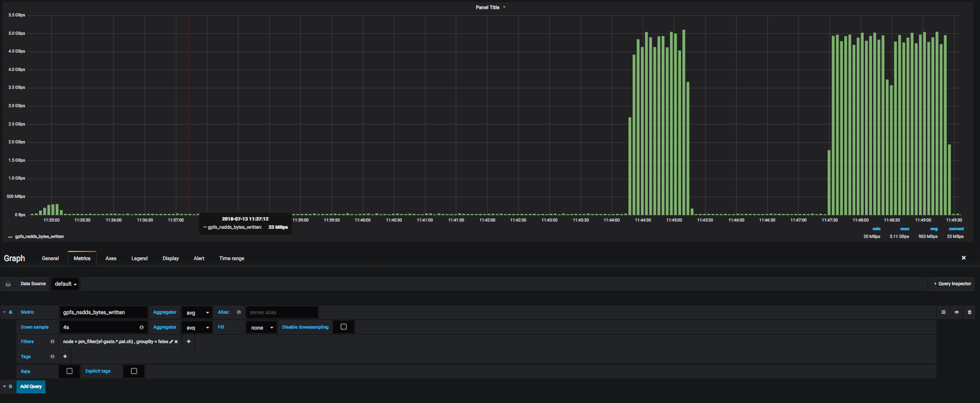
Task: Collapse query A with its arrow
Action: pos(4,312)
